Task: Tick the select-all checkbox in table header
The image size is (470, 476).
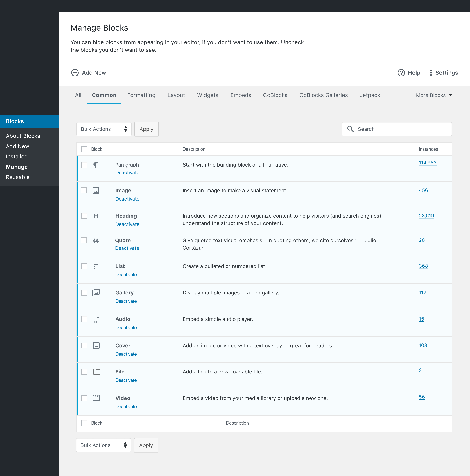Action: pos(84,149)
